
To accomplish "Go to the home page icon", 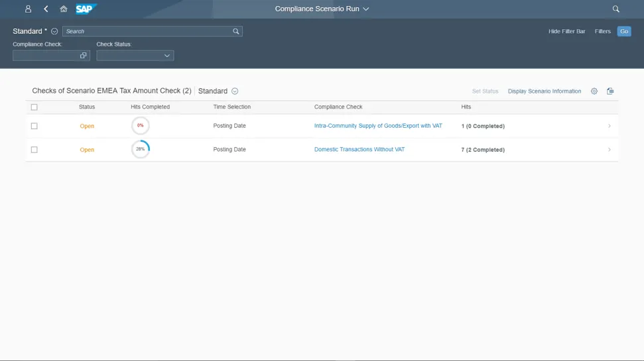I will click(64, 9).
